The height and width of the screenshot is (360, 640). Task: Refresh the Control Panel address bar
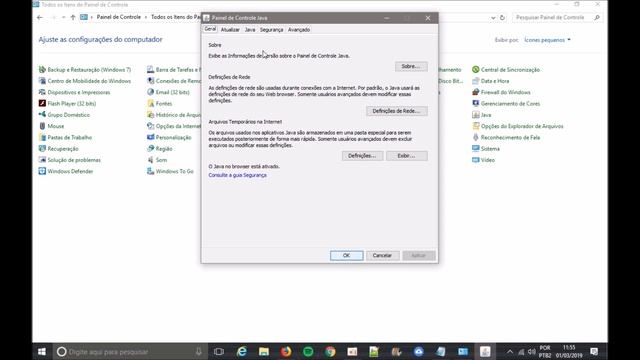(502, 18)
